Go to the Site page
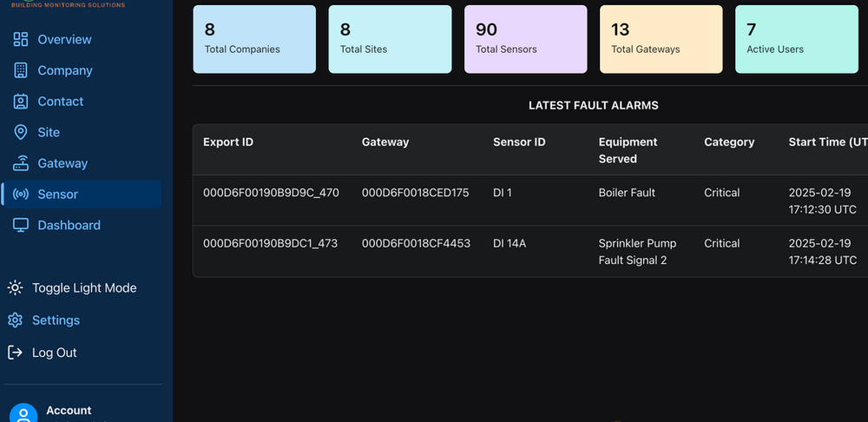This screenshot has height=422, width=868. click(x=49, y=132)
